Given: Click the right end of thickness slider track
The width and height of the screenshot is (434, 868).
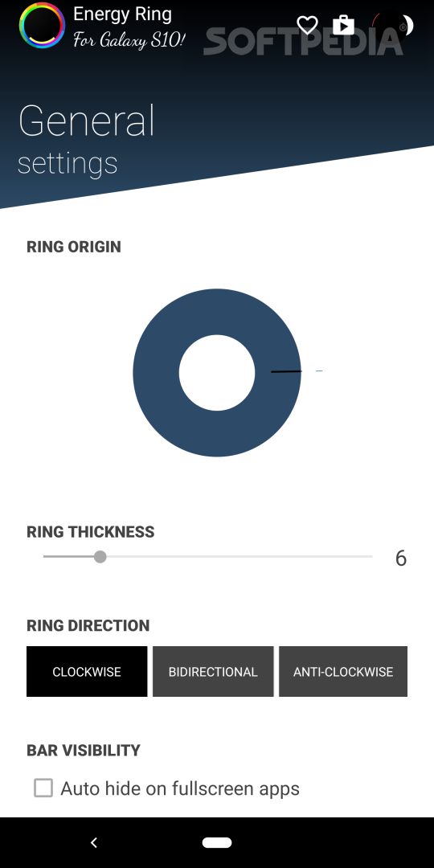Looking at the screenshot, I should point(370,556).
